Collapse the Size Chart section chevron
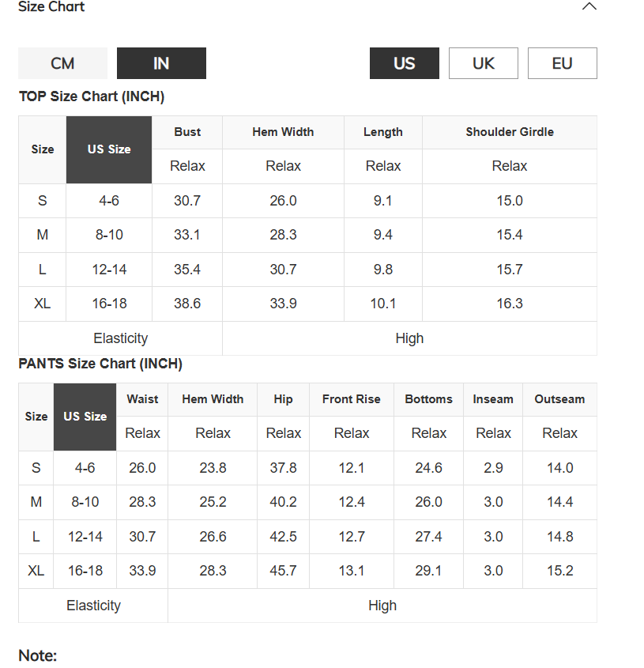Screen dimensions: 644x668 coord(589,6)
